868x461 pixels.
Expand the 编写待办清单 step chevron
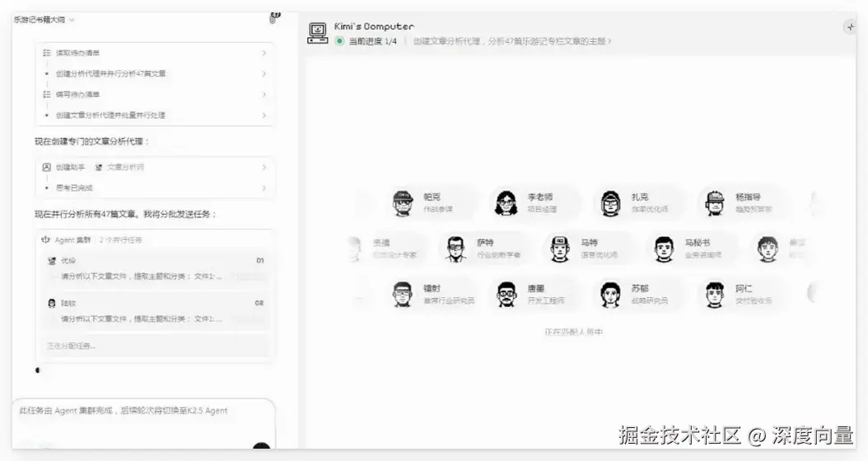point(264,94)
